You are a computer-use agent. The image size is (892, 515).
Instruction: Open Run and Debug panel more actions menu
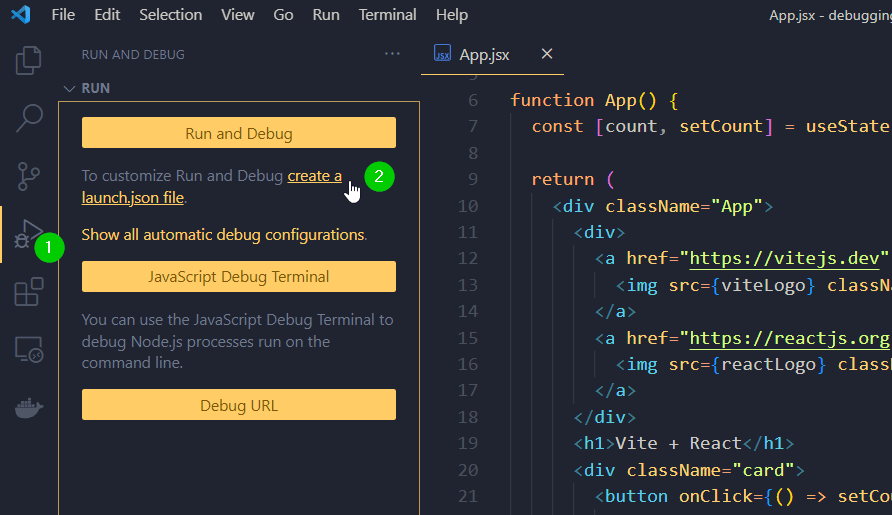pyautogui.click(x=392, y=54)
